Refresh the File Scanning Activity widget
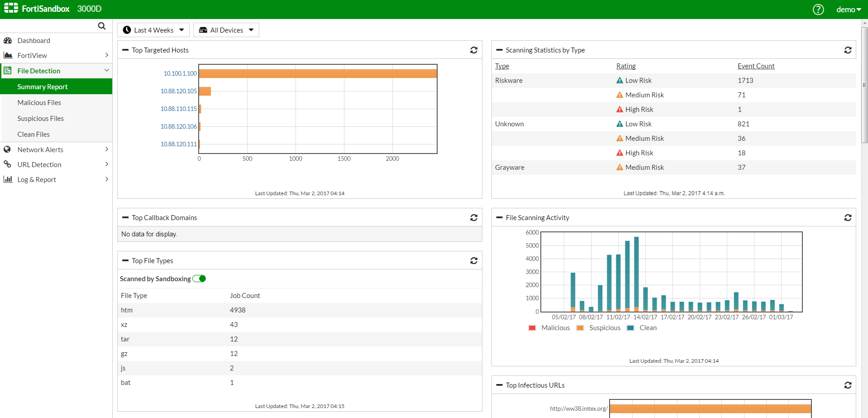 (x=848, y=218)
